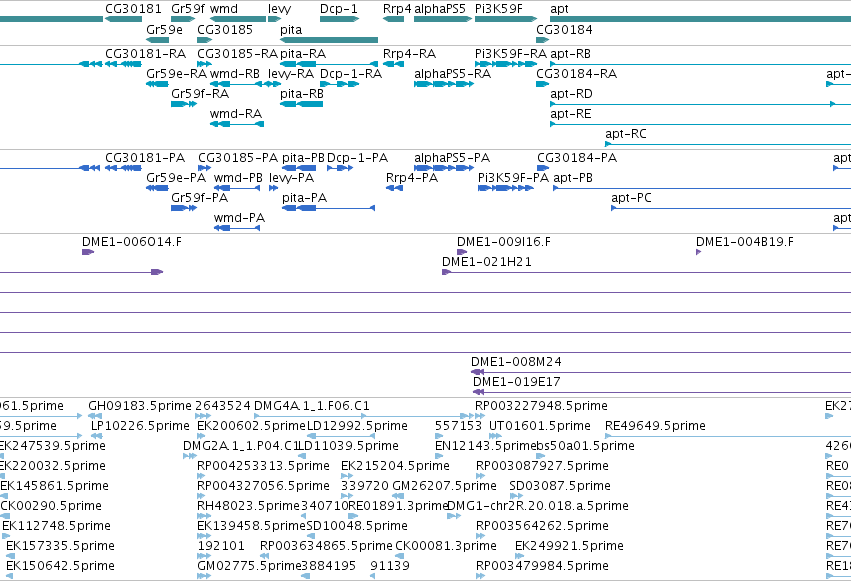Select protein Dcp-1-PA

point(357,158)
